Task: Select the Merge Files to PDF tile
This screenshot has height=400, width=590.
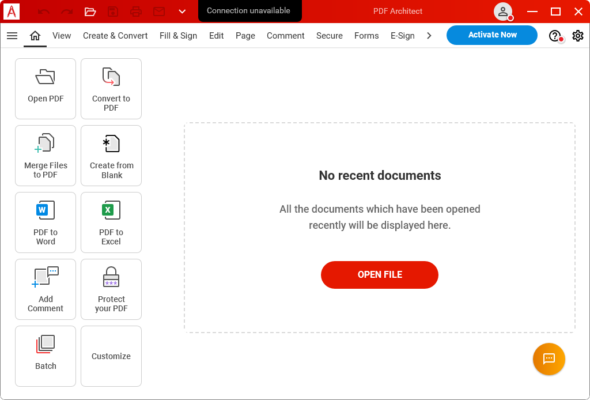Action: [x=46, y=155]
